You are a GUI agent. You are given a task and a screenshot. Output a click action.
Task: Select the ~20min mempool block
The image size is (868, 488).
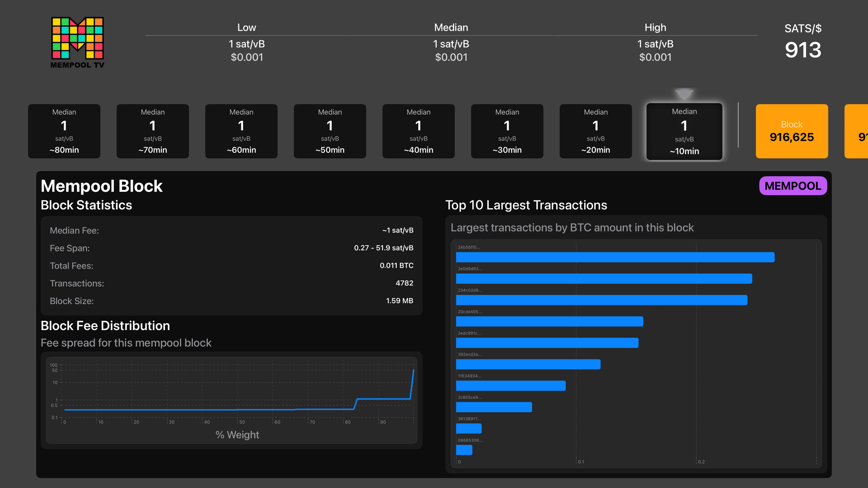coord(595,131)
